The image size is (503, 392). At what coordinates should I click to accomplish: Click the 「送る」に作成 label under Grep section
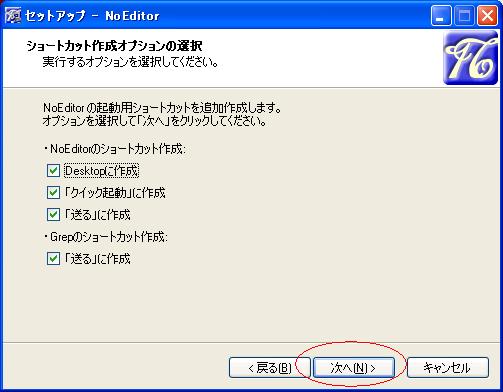click(x=97, y=259)
